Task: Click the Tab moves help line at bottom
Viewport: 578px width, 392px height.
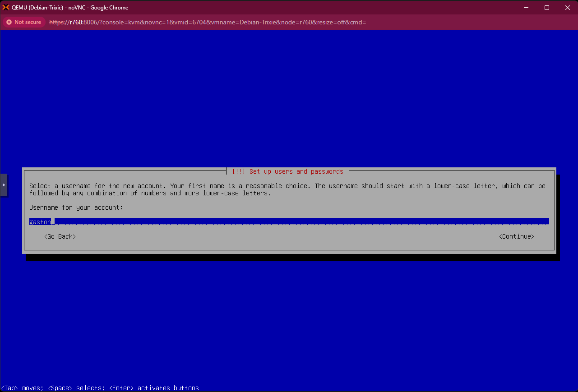Action: tap(100, 388)
